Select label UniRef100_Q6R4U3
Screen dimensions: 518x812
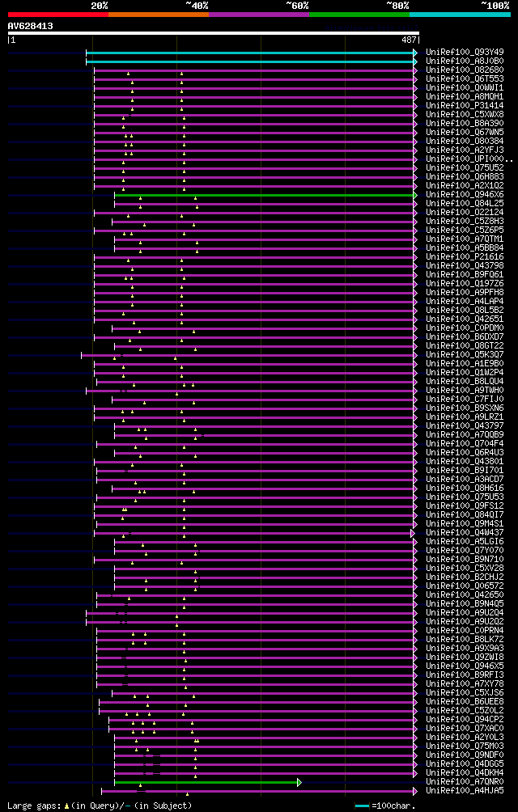pyautogui.click(x=465, y=452)
